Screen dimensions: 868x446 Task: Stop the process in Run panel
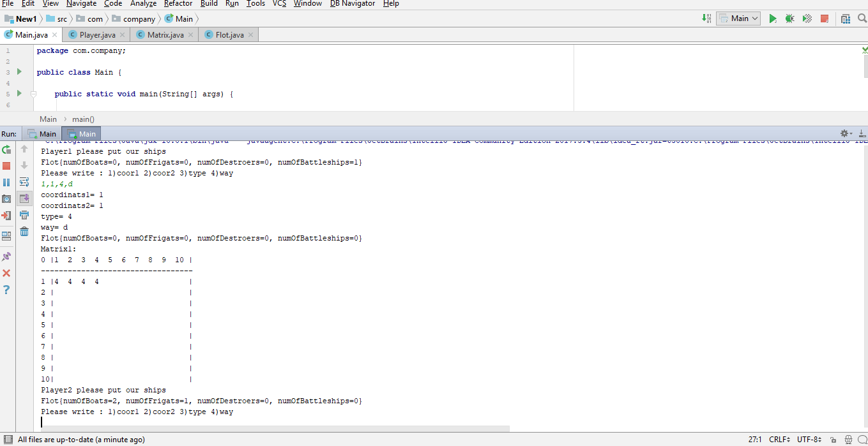tap(6, 166)
